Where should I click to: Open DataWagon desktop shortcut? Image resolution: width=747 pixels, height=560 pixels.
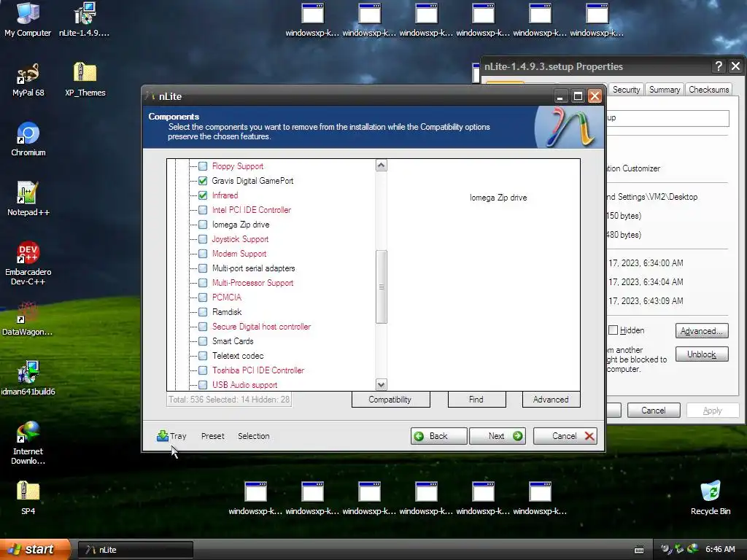pos(28,319)
